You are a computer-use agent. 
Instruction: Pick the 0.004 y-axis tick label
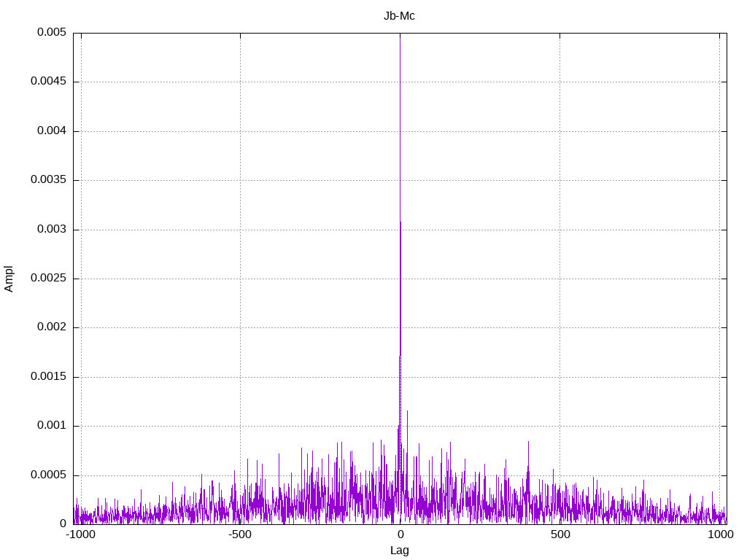pos(51,131)
